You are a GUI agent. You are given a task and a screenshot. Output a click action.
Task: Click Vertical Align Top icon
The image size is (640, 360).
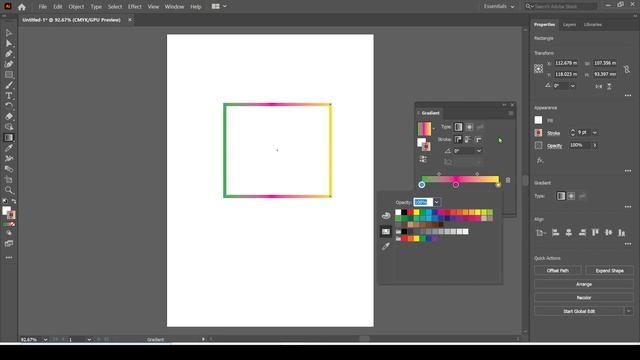[x=595, y=233]
